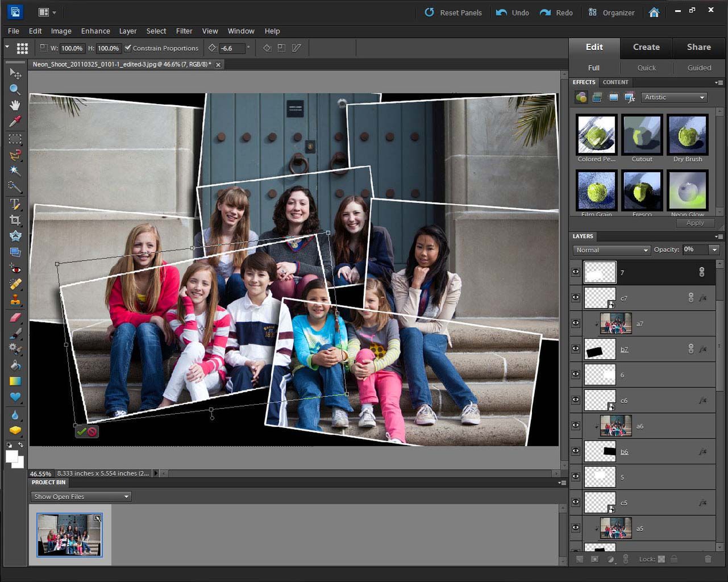The image size is (728, 582).
Task: Select the Eraser tool
Action: (x=15, y=318)
